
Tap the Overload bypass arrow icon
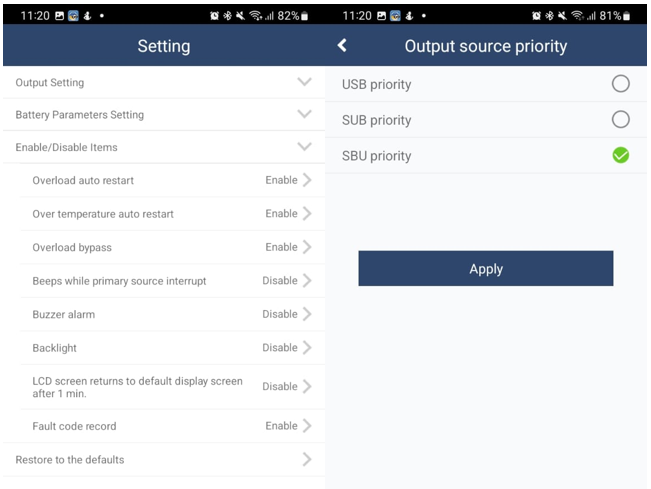click(x=307, y=247)
